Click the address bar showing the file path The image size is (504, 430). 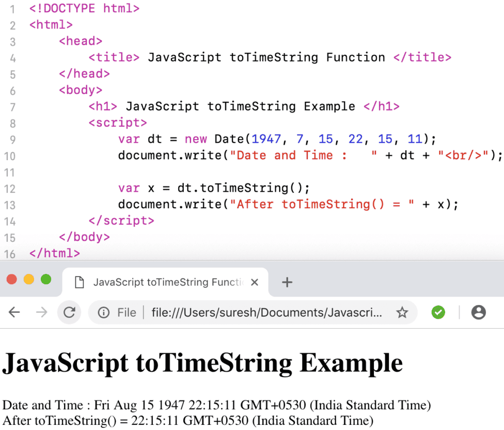(x=232, y=312)
